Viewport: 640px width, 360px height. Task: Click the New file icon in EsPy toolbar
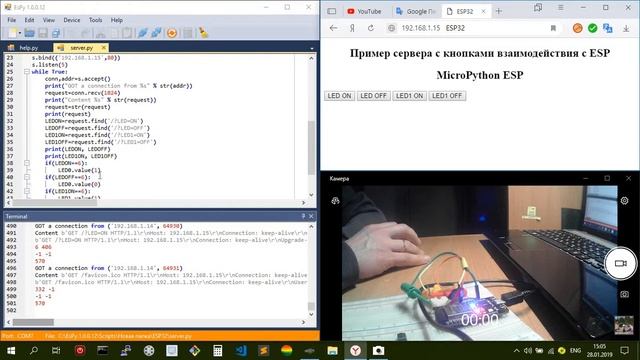click(13, 33)
